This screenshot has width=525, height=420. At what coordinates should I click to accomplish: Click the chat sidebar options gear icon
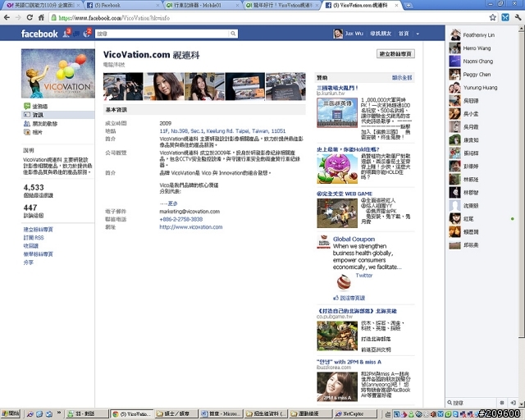[x=502, y=403]
